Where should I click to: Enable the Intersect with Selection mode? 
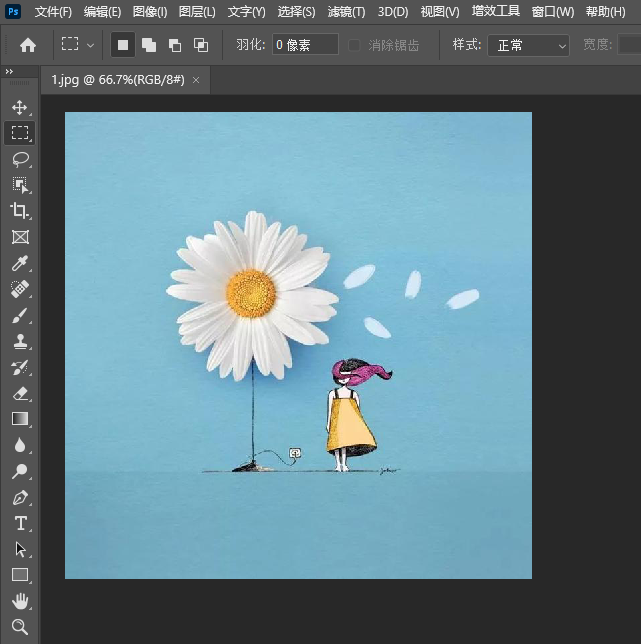[x=201, y=45]
